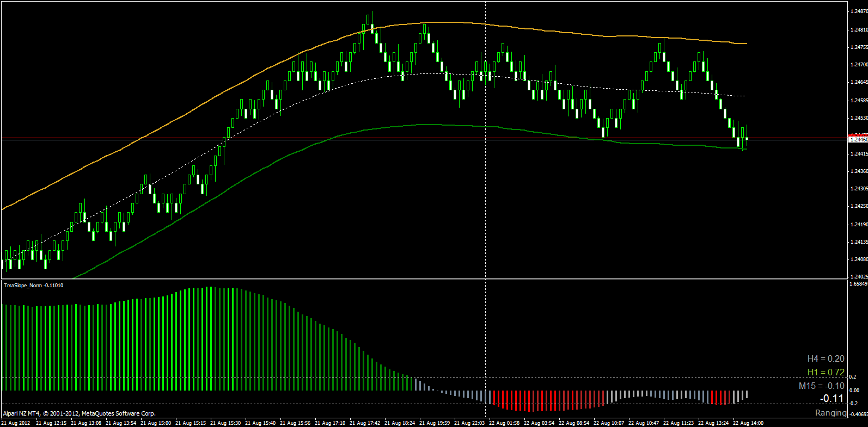Click the 22 Aug 01:58 time label
This screenshot has width=868, height=427.
pyautogui.click(x=504, y=423)
